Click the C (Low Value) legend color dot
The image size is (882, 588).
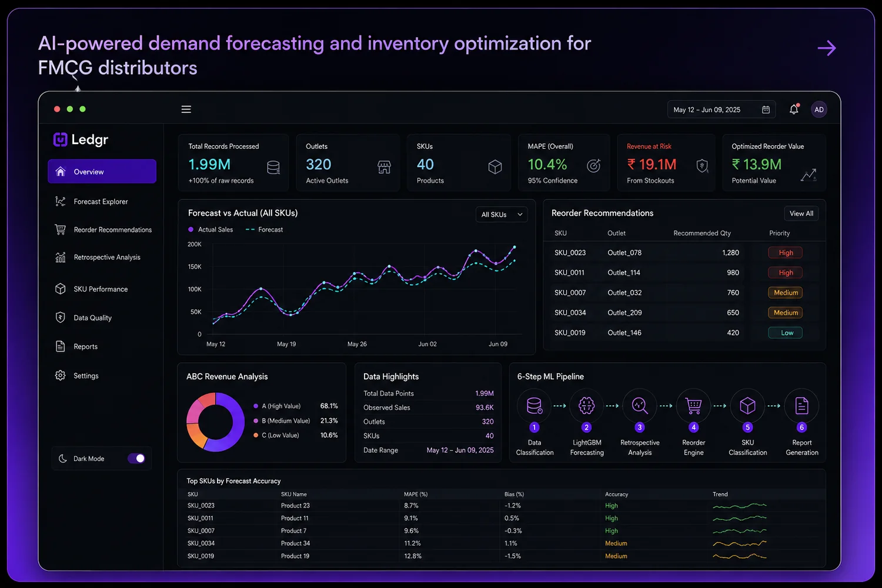point(256,436)
